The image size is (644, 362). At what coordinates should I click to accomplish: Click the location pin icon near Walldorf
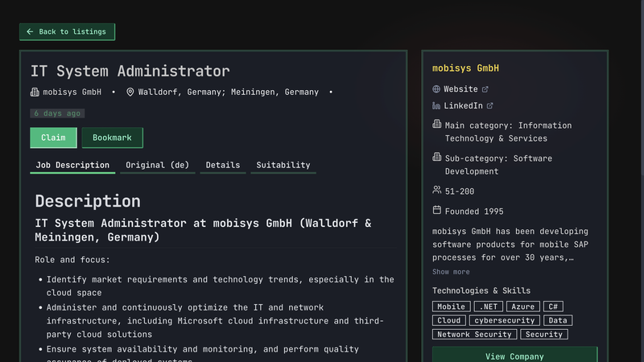point(130,92)
